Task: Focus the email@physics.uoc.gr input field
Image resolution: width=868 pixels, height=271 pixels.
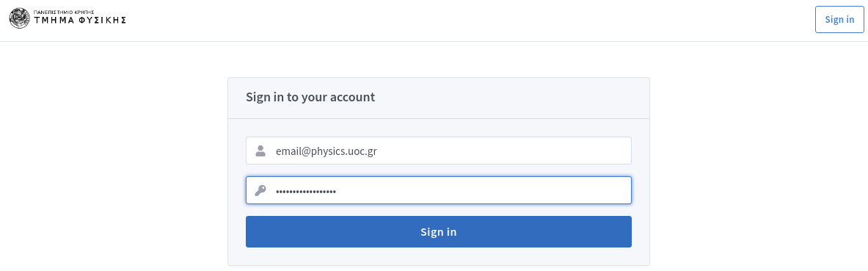Action: coord(439,151)
